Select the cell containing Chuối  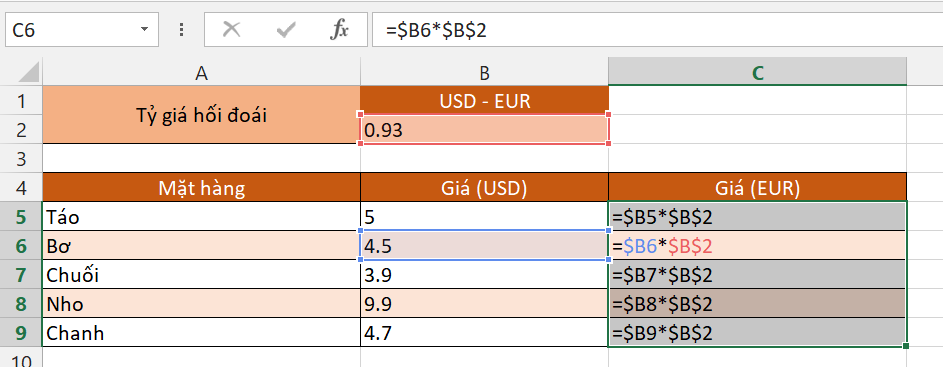coord(201,275)
